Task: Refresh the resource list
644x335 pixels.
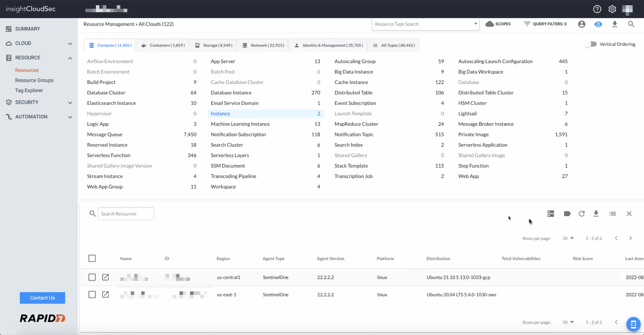Action: click(582, 214)
